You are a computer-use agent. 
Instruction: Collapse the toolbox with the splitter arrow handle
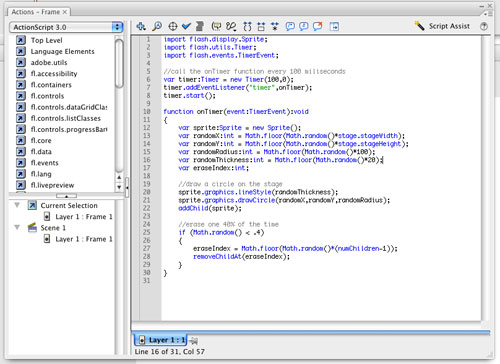[x=66, y=196]
